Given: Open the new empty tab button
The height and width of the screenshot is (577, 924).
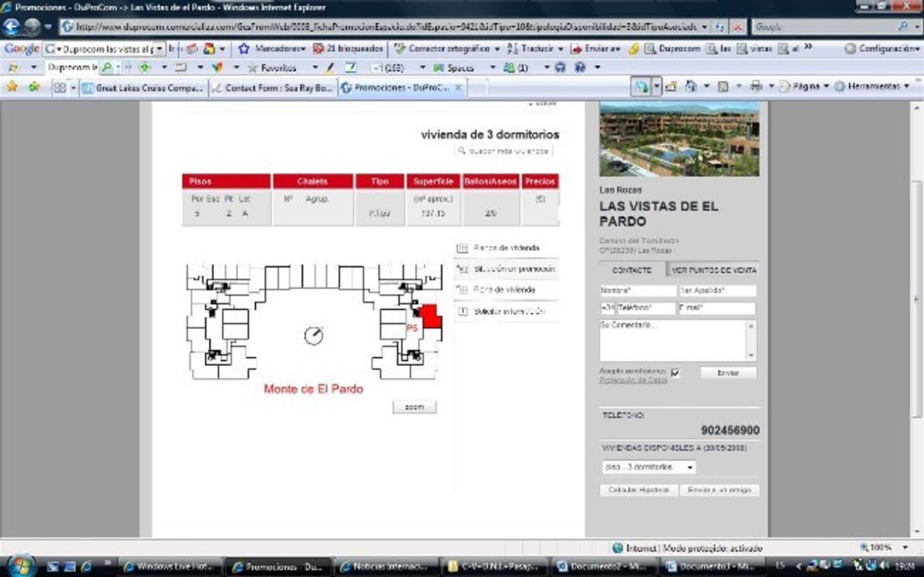Looking at the screenshot, I should click(477, 88).
